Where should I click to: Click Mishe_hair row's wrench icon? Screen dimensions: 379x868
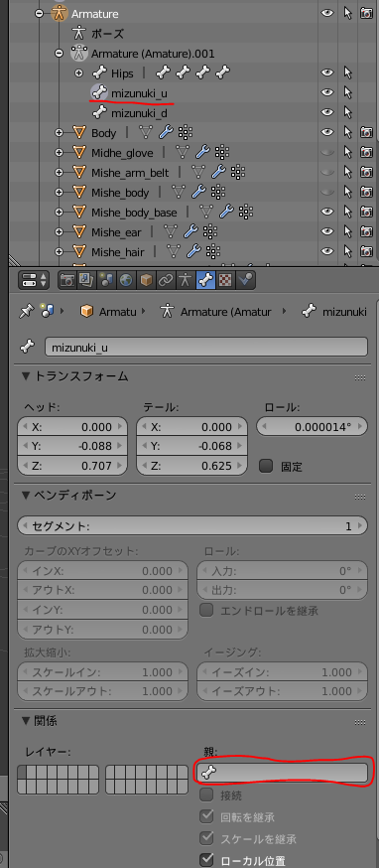pyautogui.click(x=193, y=252)
